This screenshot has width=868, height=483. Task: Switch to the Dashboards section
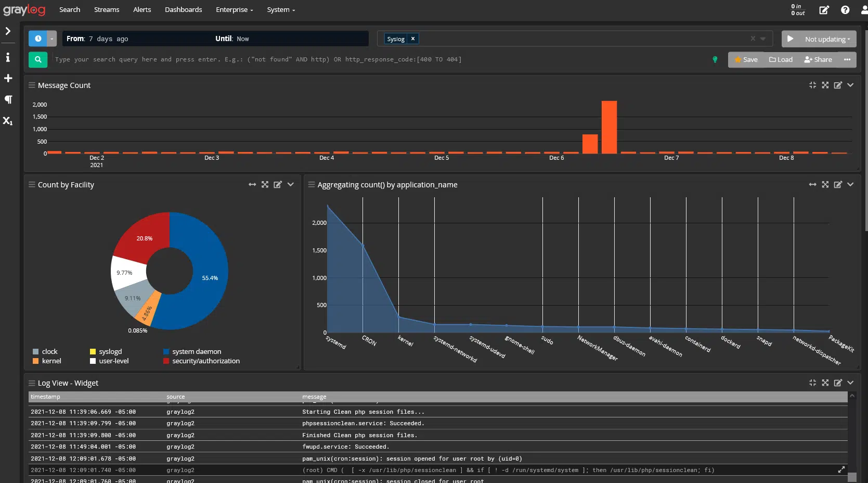tap(183, 9)
